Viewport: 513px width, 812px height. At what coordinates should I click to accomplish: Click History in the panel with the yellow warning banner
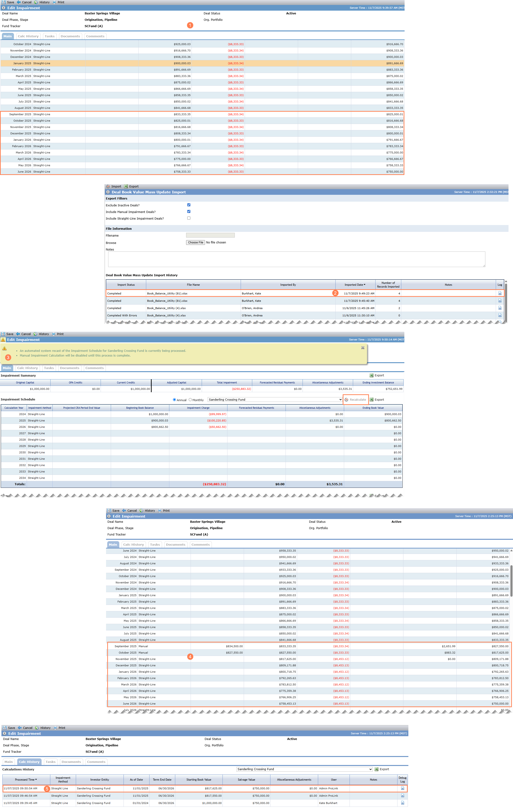pos(41,334)
